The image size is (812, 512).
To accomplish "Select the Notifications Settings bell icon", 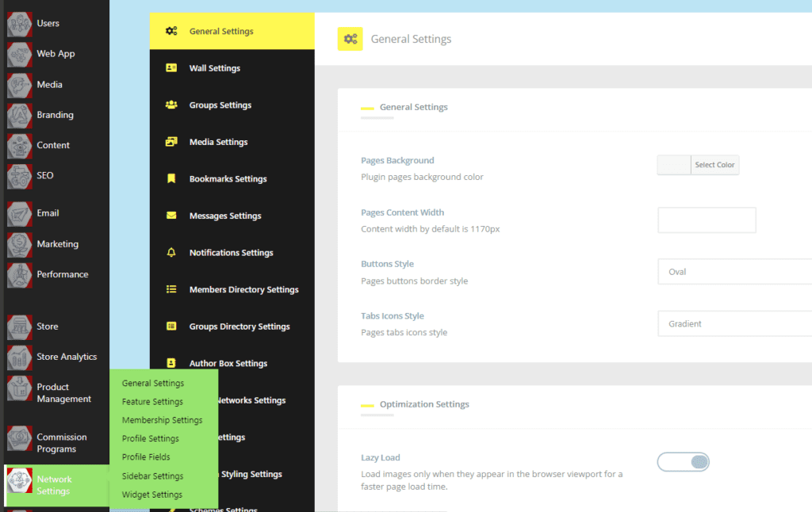I will [x=171, y=253].
